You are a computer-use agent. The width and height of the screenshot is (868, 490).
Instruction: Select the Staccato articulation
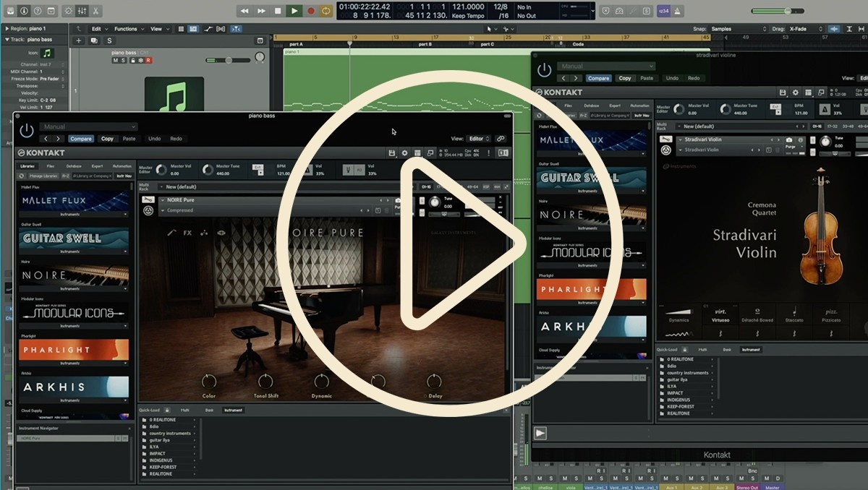pyautogui.click(x=795, y=314)
